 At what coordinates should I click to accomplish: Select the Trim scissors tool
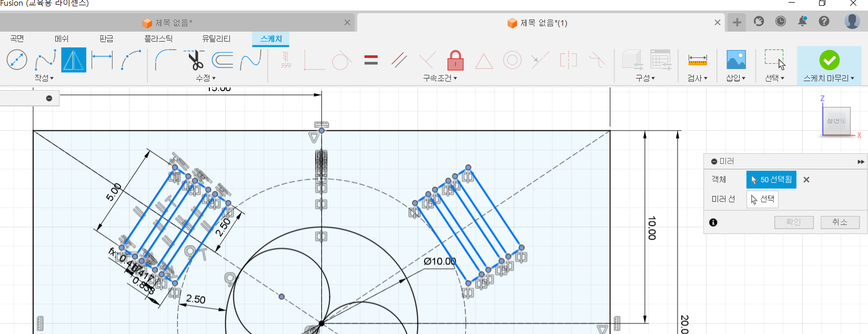click(x=195, y=60)
